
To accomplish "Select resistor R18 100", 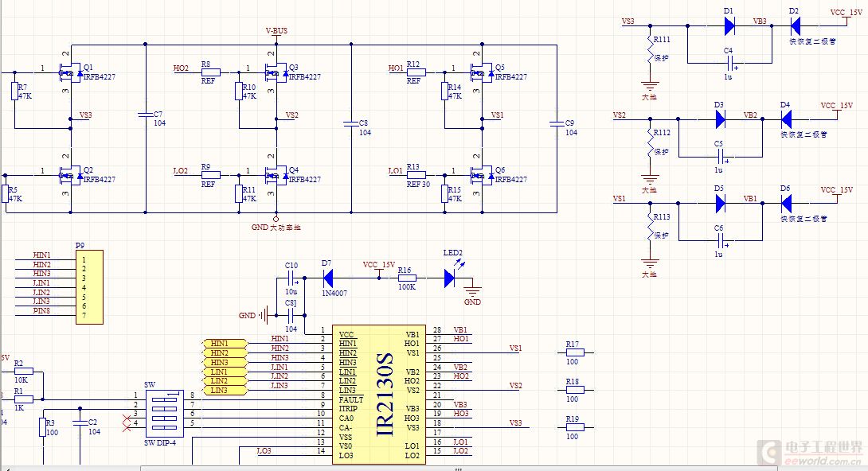I will click(x=575, y=390).
